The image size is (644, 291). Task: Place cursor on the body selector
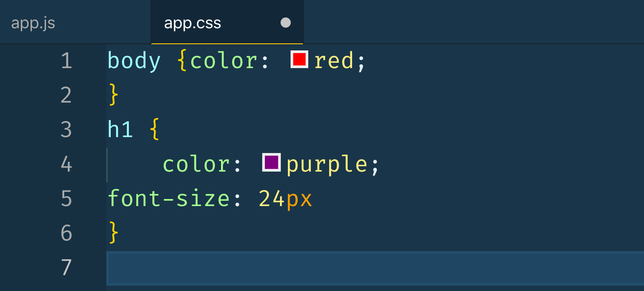pos(134,61)
